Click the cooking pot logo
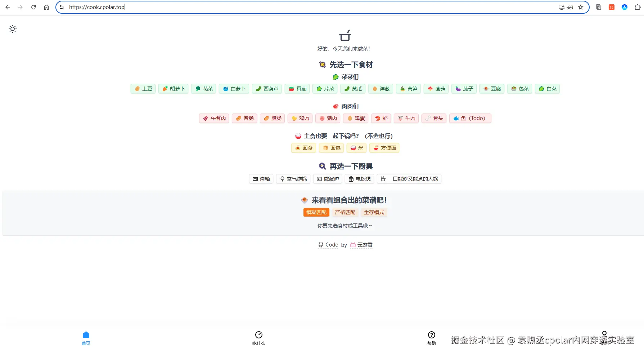Image resolution: width=644 pixels, height=355 pixels. (x=345, y=35)
